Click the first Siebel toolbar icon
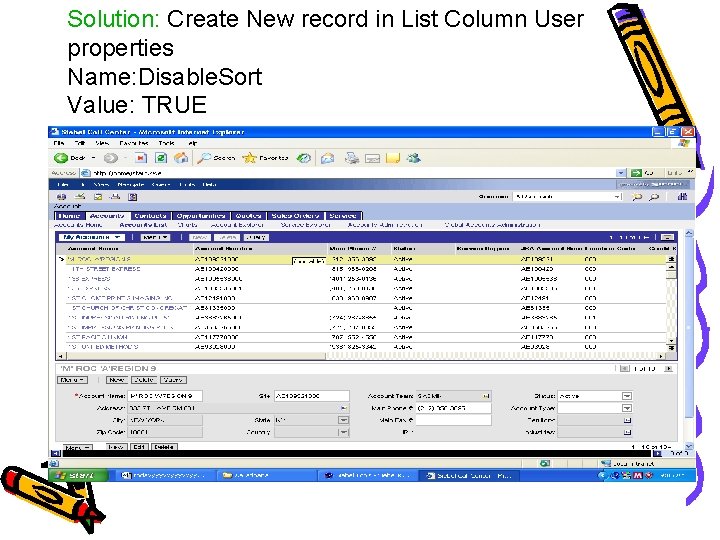 [61, 197]
